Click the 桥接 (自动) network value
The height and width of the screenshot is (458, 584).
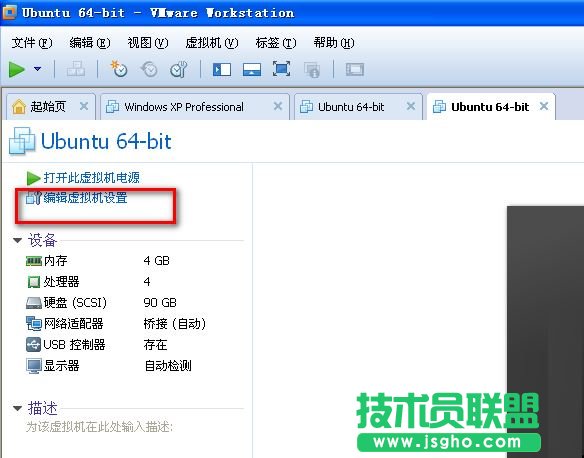(x=175, y=324)
